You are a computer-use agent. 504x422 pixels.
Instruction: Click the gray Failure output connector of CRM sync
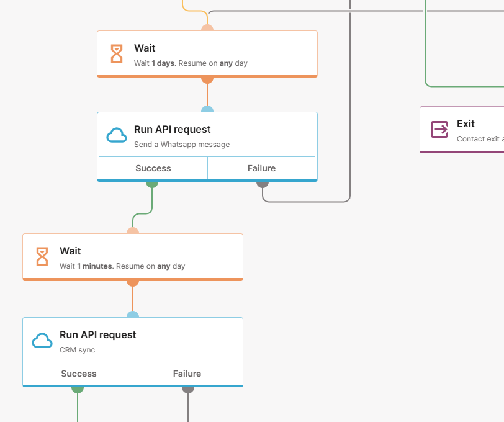pos(188,388)
